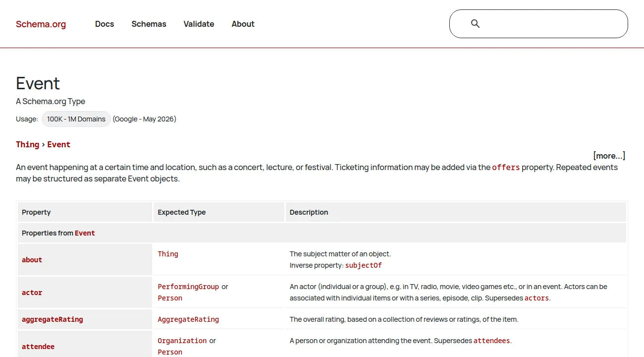Open the Schemas menu item
644x357 pixels.
(149, 24)
